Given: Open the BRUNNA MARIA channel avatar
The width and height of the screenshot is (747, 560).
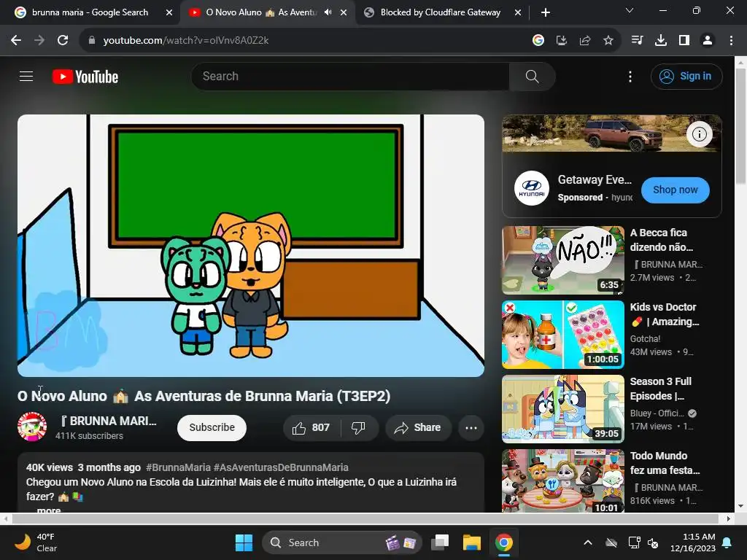Looking at the screenshot, I should click(x=32, y=427).
